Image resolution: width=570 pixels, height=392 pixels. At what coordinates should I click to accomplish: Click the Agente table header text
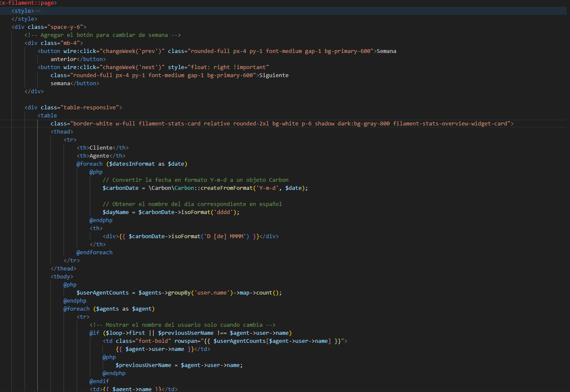click(99, 156)
